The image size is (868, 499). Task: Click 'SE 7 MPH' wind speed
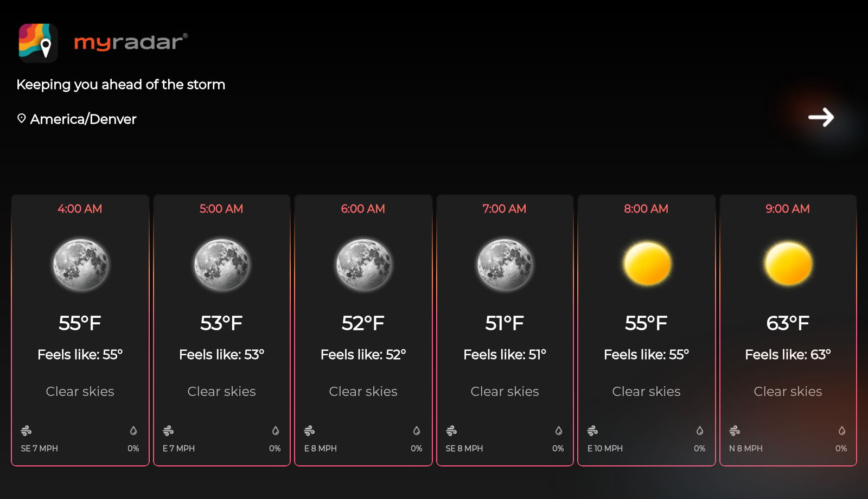tap(40, 449)
